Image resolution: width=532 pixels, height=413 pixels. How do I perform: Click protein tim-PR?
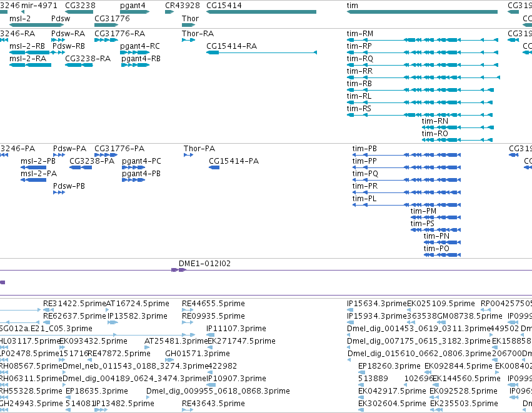(406, 192)
